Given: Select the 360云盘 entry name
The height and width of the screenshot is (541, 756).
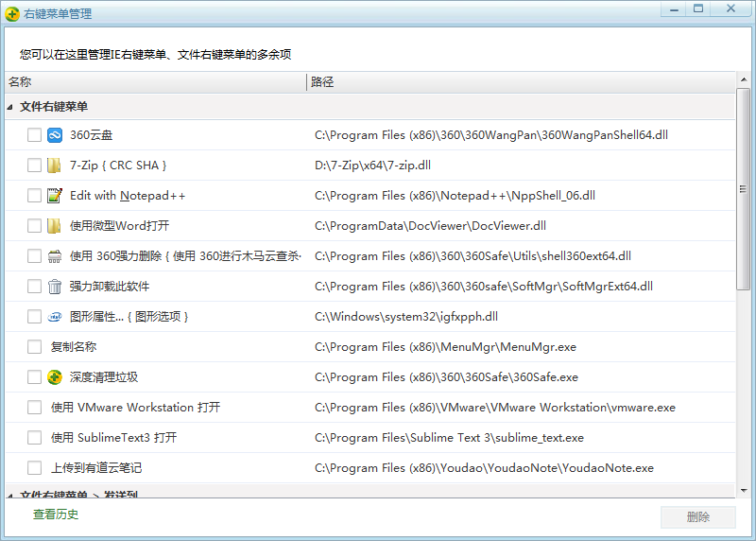Looking at the screenshot, I should [x=91, y=135].
